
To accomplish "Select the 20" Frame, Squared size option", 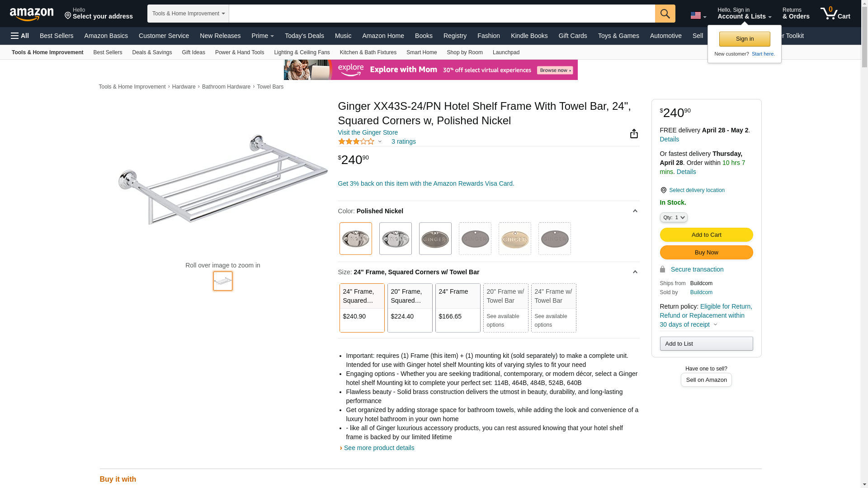I will pyautogui.click(x=410, y=308).
